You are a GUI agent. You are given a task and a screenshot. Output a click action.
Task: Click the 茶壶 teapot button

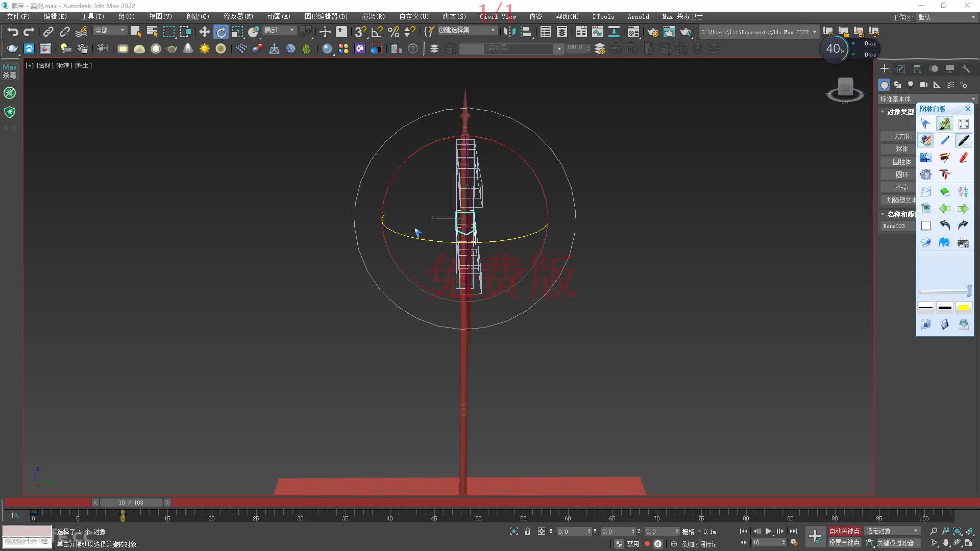point(898,187)
